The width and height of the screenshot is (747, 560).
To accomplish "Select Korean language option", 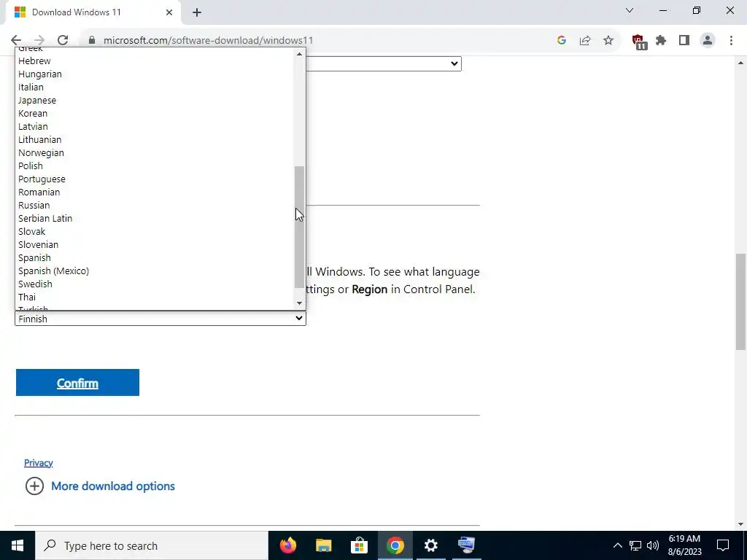I will 155,113.
